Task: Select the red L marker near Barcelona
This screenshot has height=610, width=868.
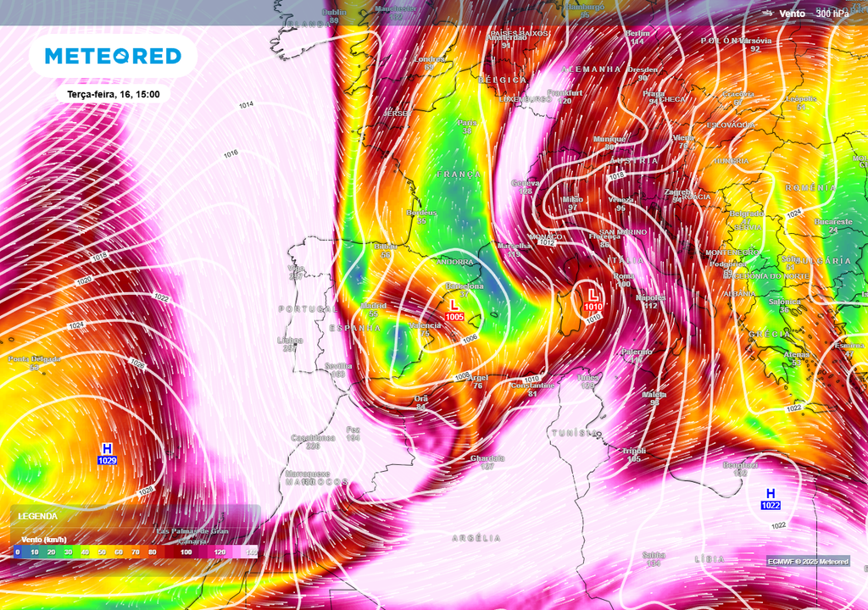Action: (454, 304)
